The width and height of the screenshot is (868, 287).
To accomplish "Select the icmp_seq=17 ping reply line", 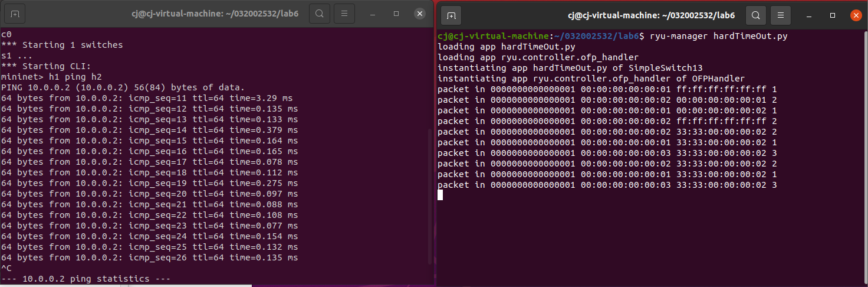I will 150,162.
